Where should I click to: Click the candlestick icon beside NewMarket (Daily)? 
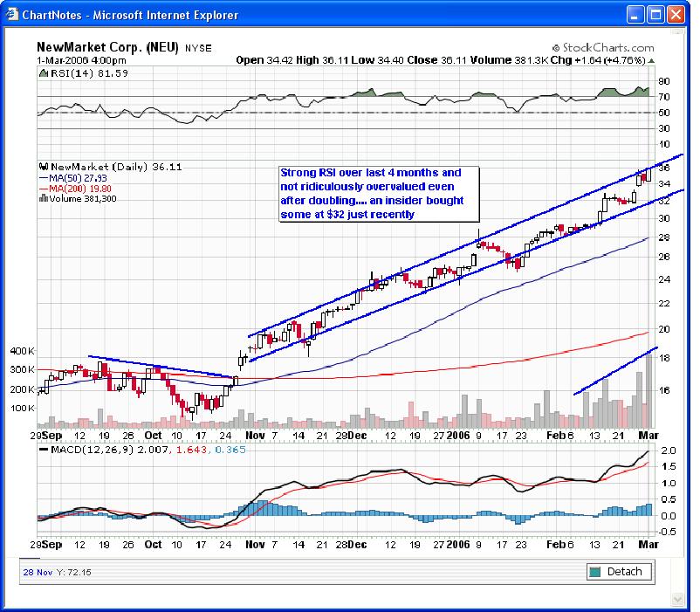coord(44,168)
